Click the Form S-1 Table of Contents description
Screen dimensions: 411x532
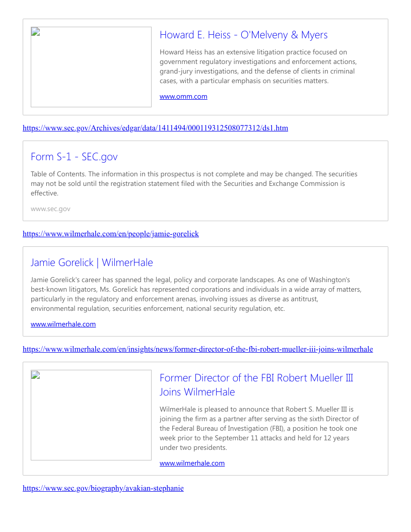[x=194, y=183]
